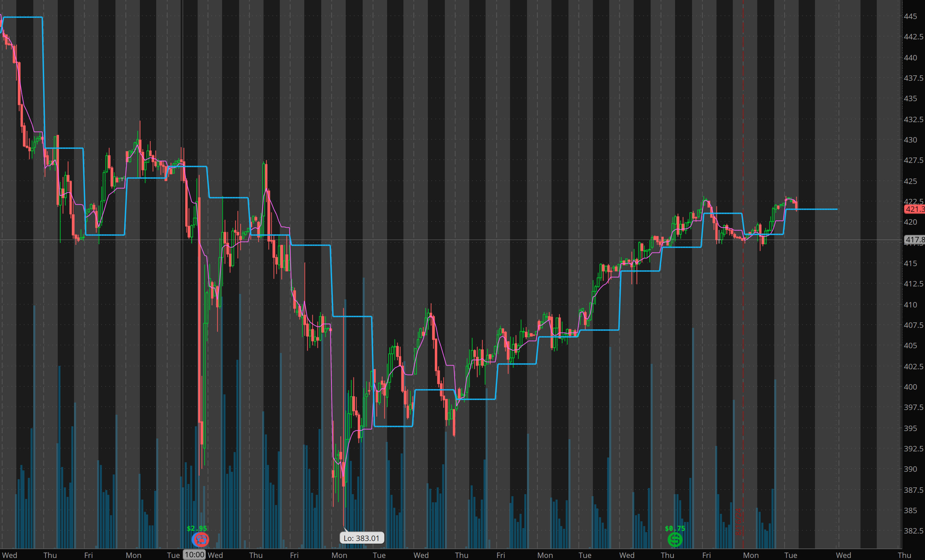Screen dimensions: 925x560
Task: Click the 425 price axis label
Action: [x=910, y=181]
